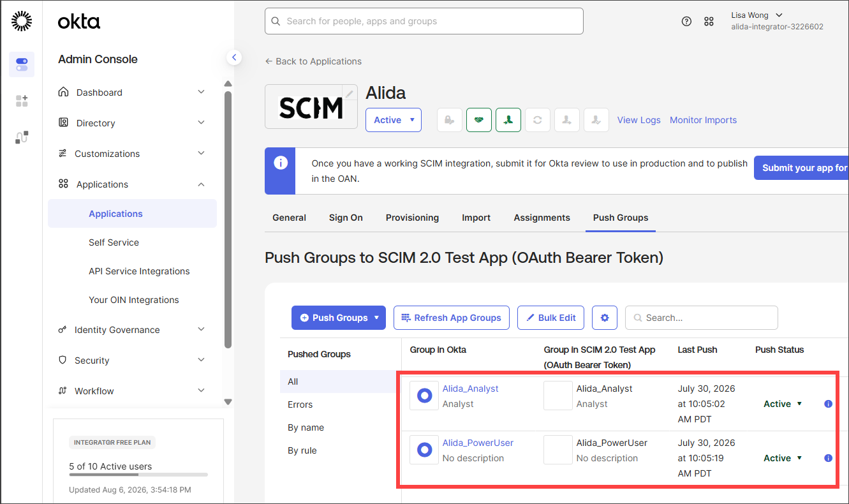849x504 pixels.
Task: Switch to the Sign On tab
Action: tap(346, 218)
